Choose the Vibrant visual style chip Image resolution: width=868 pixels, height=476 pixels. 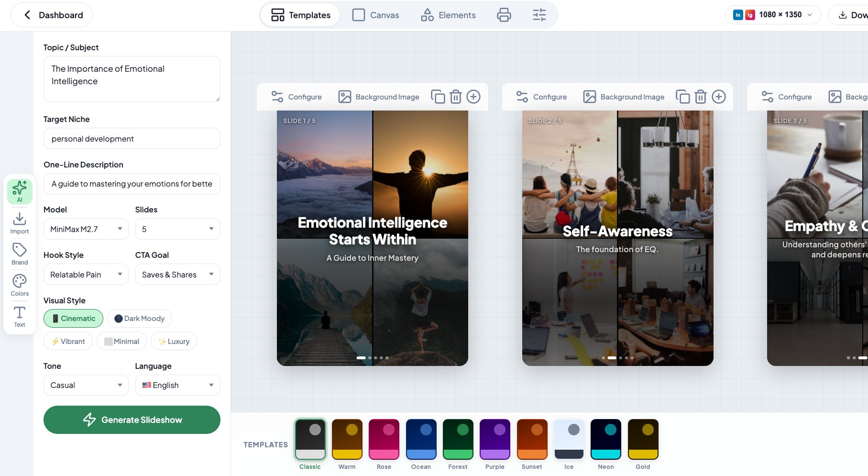68,342
